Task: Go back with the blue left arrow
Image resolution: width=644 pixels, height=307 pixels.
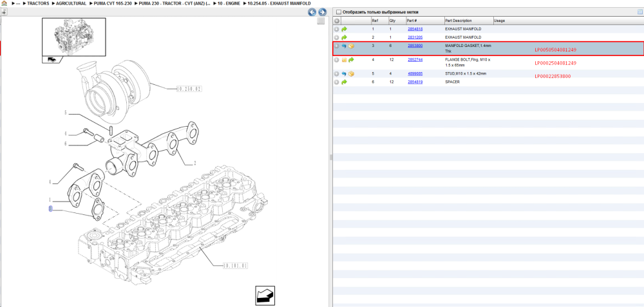Action: point(312,12)
